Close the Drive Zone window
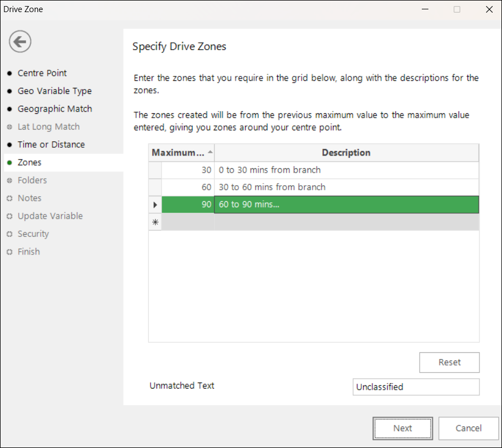This screenshot has height=448, width=502. point(489,9)
